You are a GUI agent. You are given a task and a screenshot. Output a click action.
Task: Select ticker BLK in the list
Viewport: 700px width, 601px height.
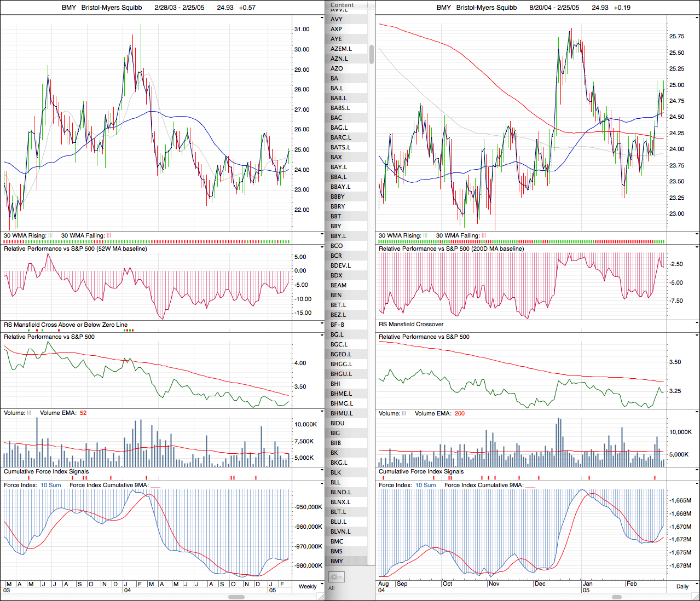click(346, 472)
